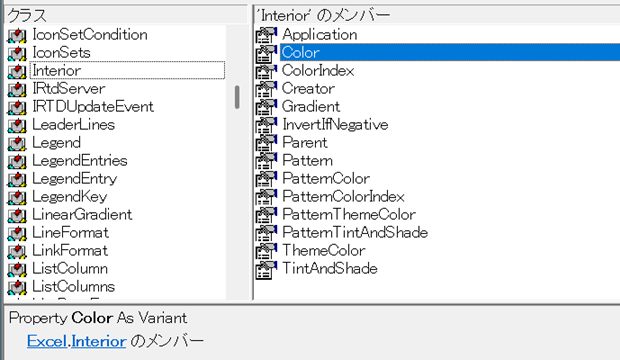Screen dimensions: 620x360
Task: Click the class list scrollbar thumb
Action: coord(237,97)
